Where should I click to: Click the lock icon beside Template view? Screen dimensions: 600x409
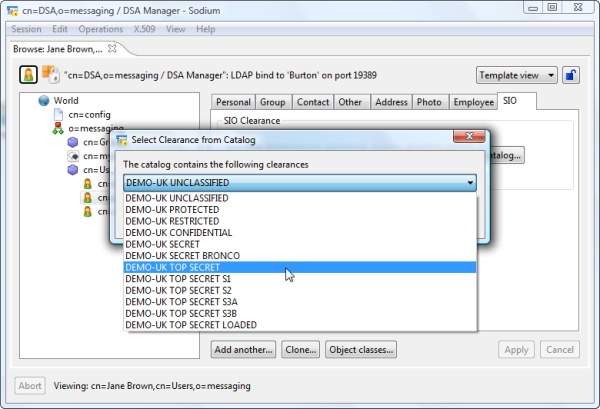pyautogui.click(x=569, y=75)
